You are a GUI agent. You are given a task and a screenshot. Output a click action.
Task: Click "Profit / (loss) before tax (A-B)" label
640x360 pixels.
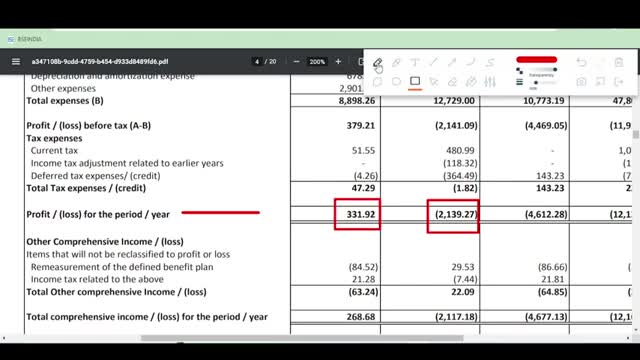coord(89,125)
